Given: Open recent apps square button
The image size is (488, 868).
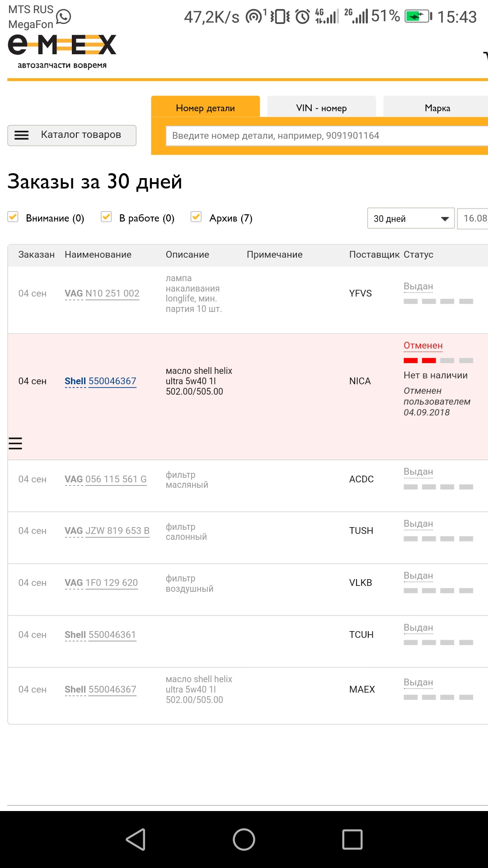Looking at the screenshot, I should click(x=352, y=840).
